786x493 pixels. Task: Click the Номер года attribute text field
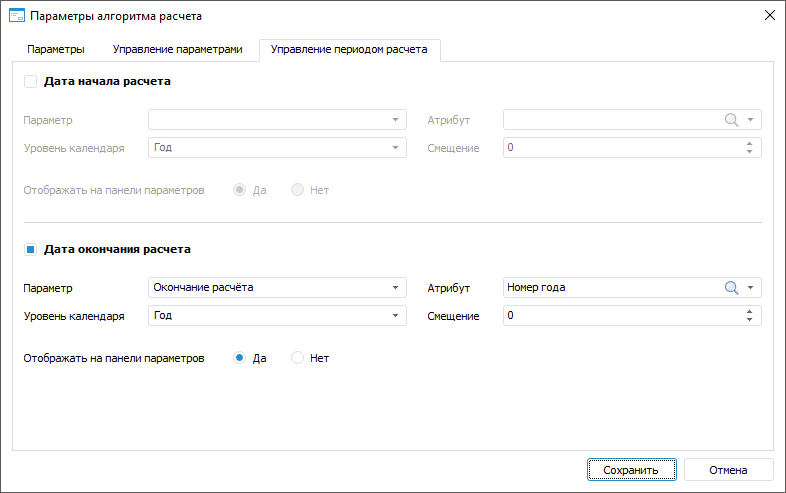click(x=610, y=288)
